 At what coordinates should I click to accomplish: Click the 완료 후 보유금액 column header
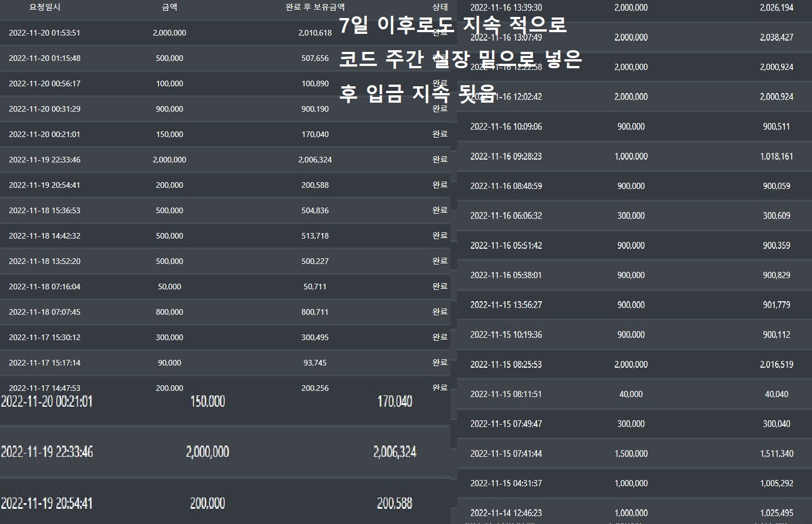click(x=315, y=7)
